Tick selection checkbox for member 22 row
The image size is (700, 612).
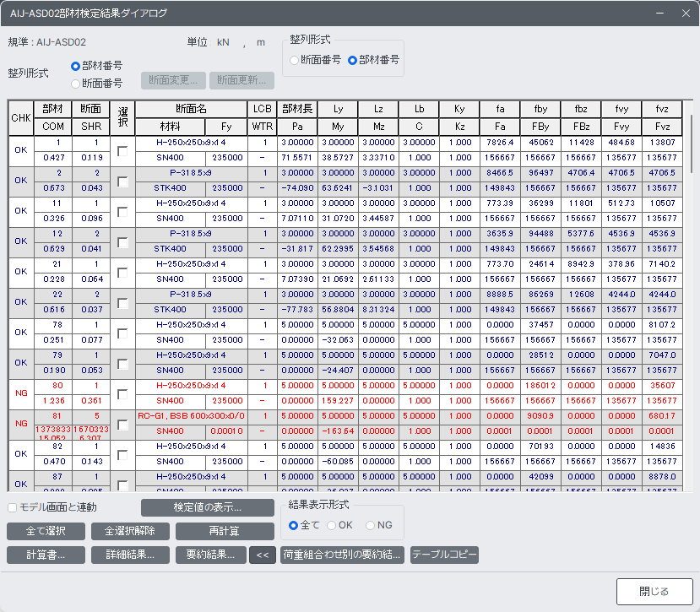(x=122, y=303)
